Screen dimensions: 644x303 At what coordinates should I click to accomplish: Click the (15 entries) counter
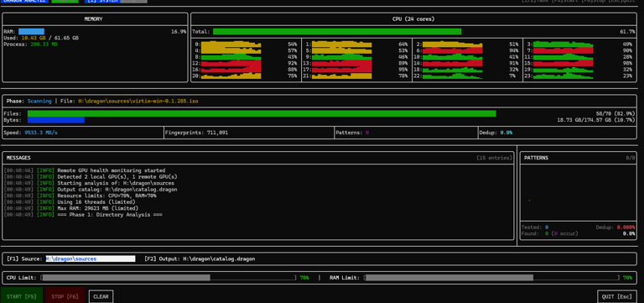[495, 158]
